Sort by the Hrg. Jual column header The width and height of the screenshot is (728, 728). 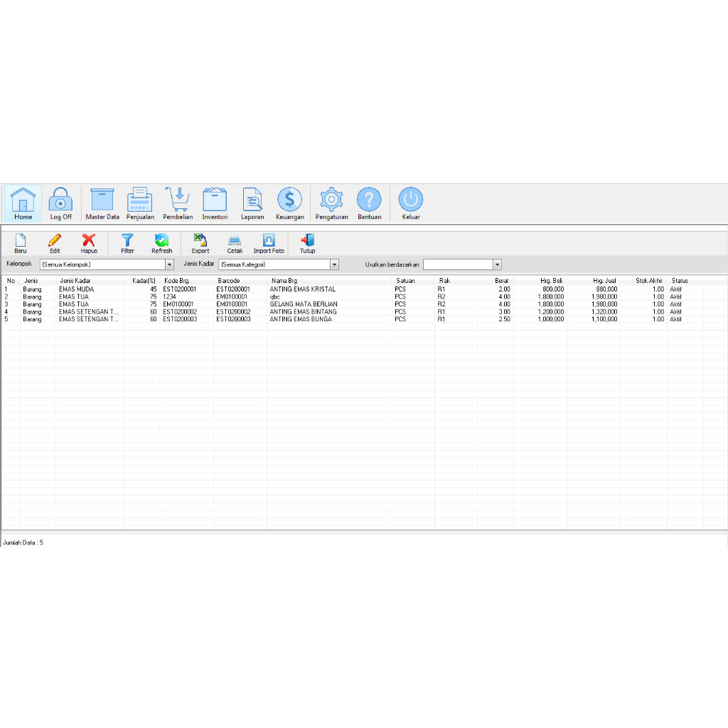click(x=594, y=280)
